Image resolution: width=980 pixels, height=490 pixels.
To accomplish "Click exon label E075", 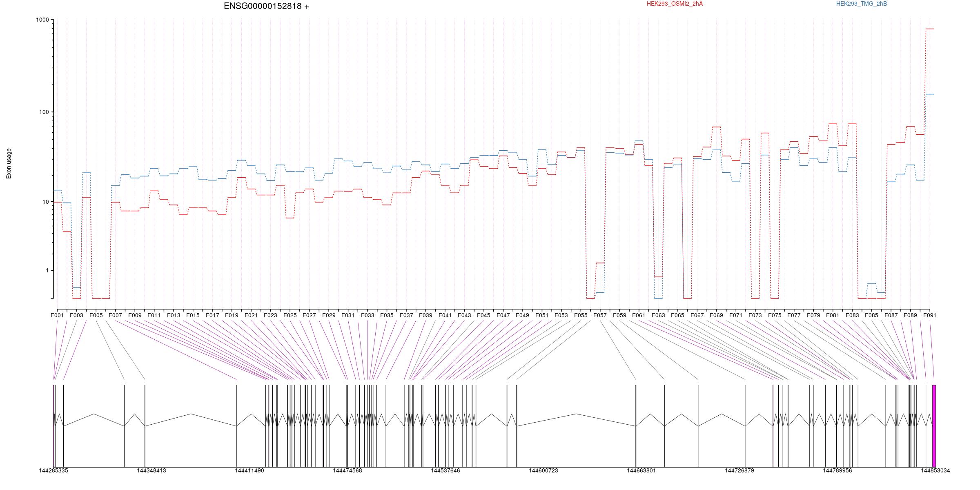I will click(775, 315).
